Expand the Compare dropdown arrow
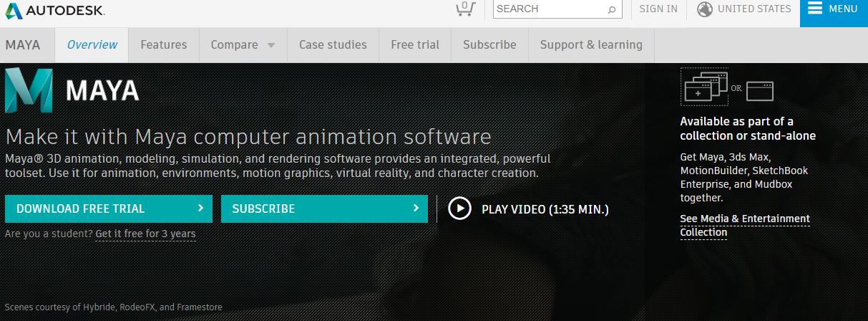The image size is (868, 321). point(271,45)
